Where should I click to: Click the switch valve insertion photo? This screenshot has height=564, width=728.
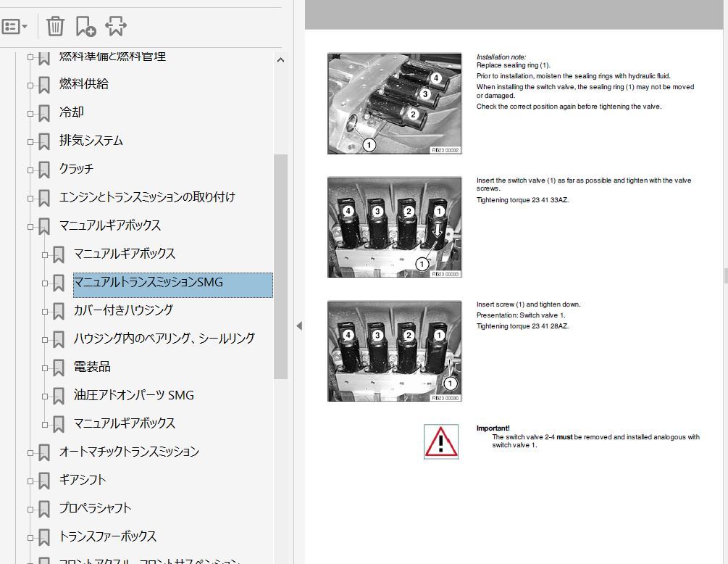394,228
